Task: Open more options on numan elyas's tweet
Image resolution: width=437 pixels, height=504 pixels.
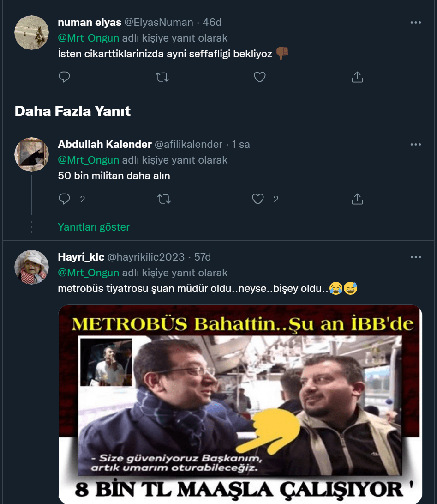Action: (415, 22)
